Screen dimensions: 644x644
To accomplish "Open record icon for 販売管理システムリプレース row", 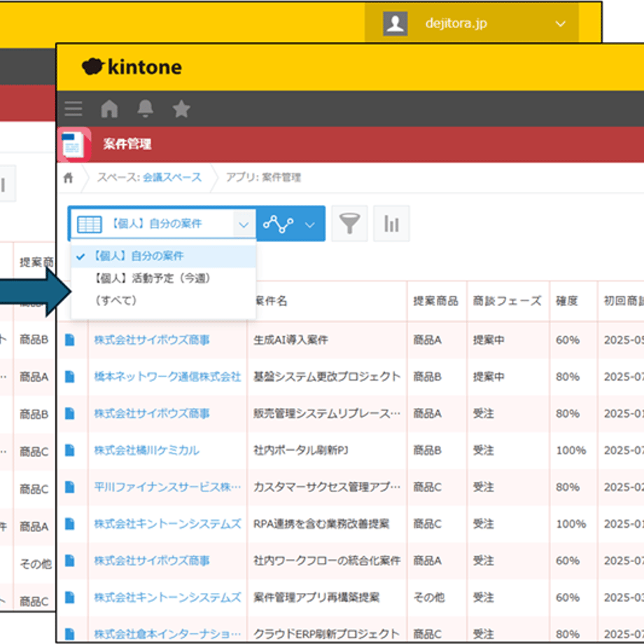I will click(70, 413).
